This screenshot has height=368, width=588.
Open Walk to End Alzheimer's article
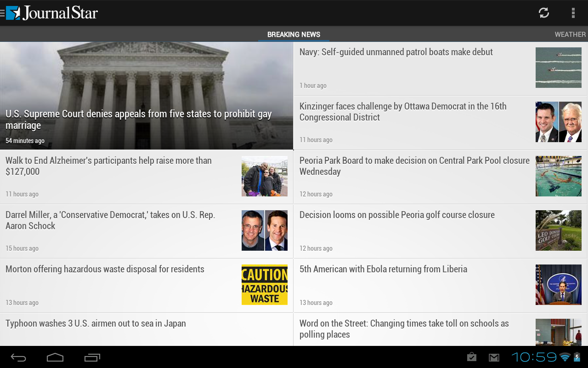click(147, 177)
